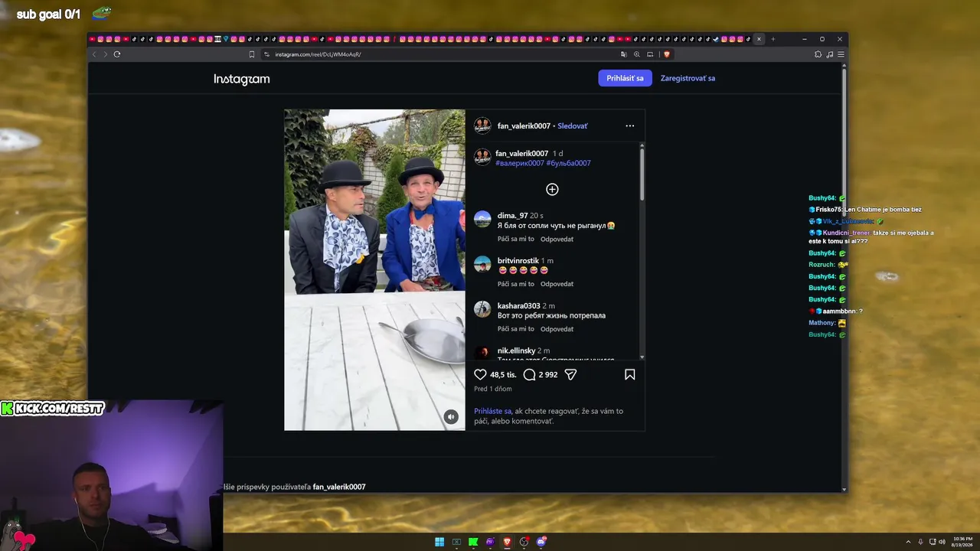Reply to kashara0303's comment via Odpovedať
Screen dimensions: 980x551
pos(557,329)
